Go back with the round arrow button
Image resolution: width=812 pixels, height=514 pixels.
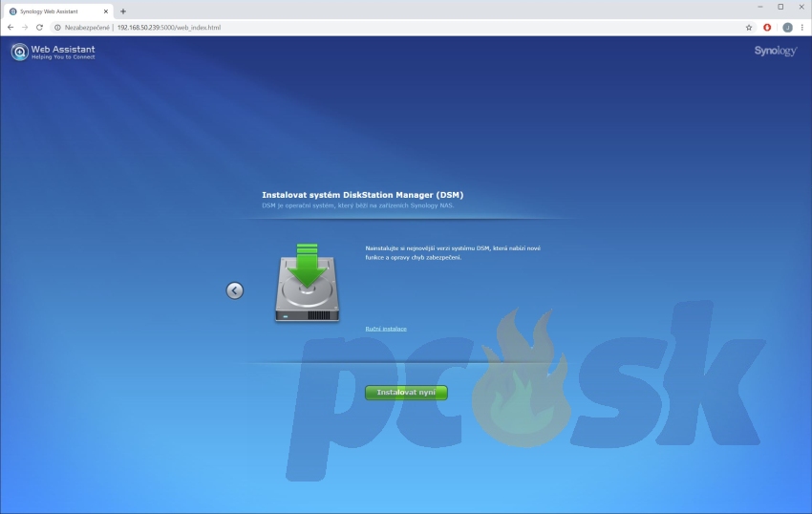tap(235, 290)
